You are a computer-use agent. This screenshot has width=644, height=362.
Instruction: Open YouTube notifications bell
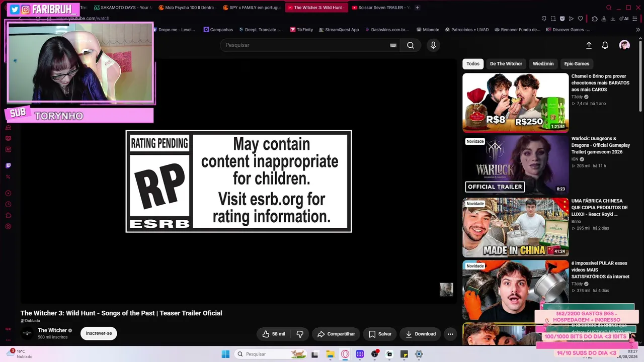pos(605,45)
